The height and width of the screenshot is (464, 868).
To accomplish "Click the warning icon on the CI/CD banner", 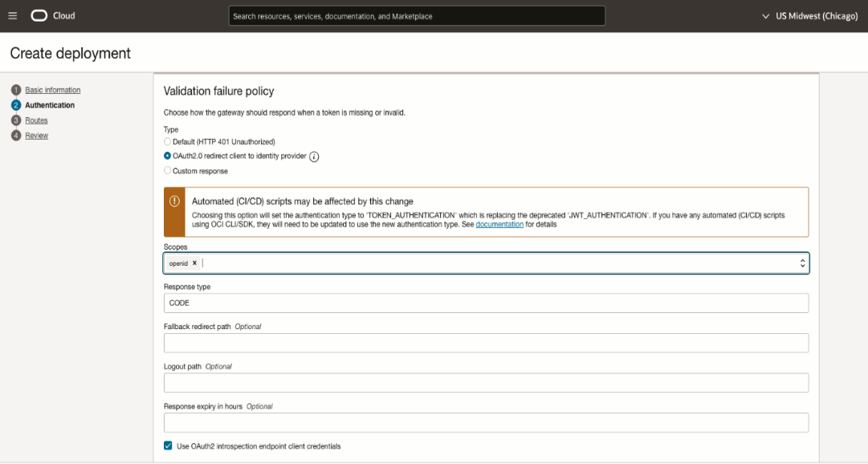I will pyautogui.click(x=176, y=200).
